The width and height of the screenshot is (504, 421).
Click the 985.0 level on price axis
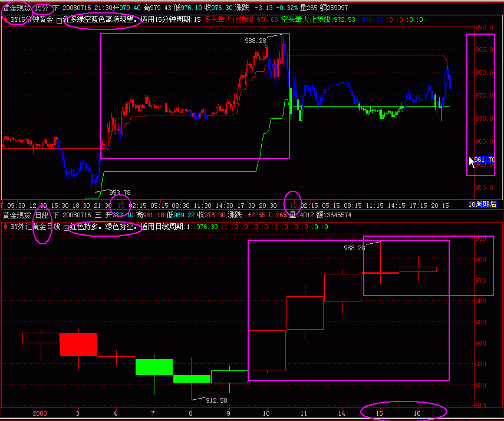484,49
